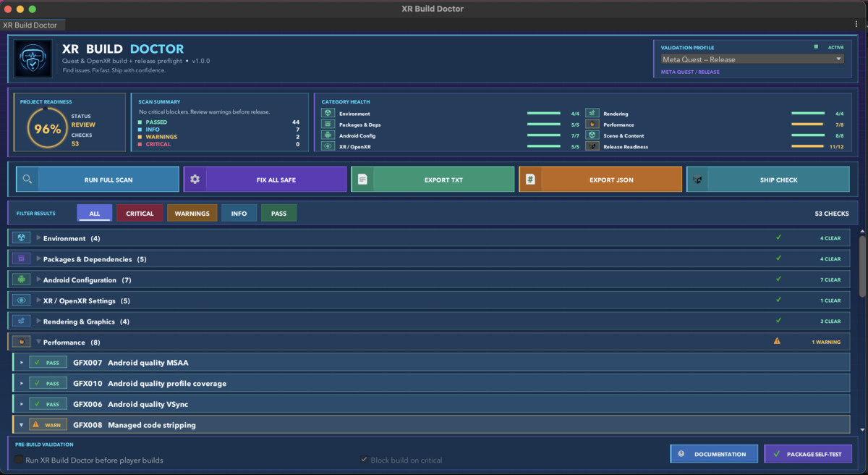Collapse the GFX008 Managed code stripping row

tap(22, 425)
